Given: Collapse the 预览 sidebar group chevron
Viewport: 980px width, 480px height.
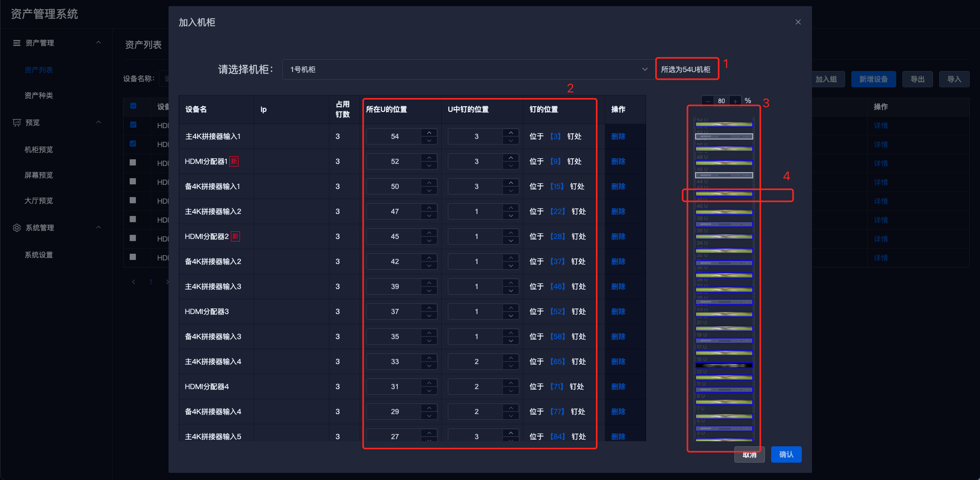Looking at the screenshot, I should tap(99, 123).
